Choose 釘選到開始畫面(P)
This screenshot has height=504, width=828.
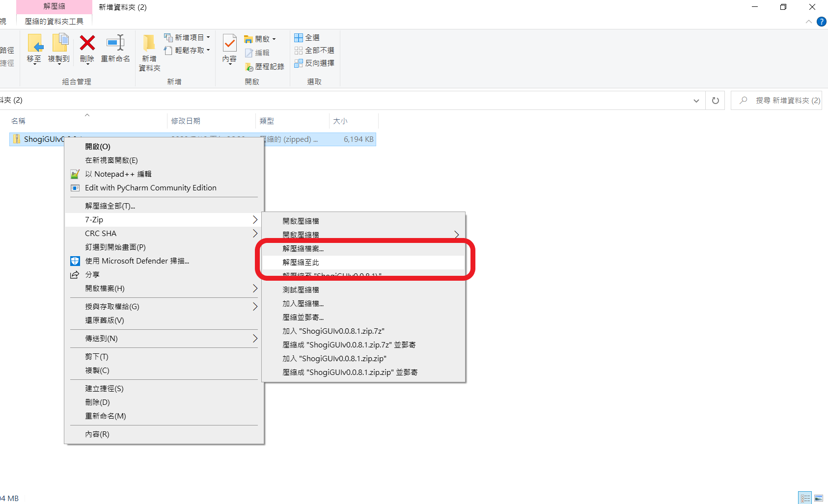pos(164,247)
